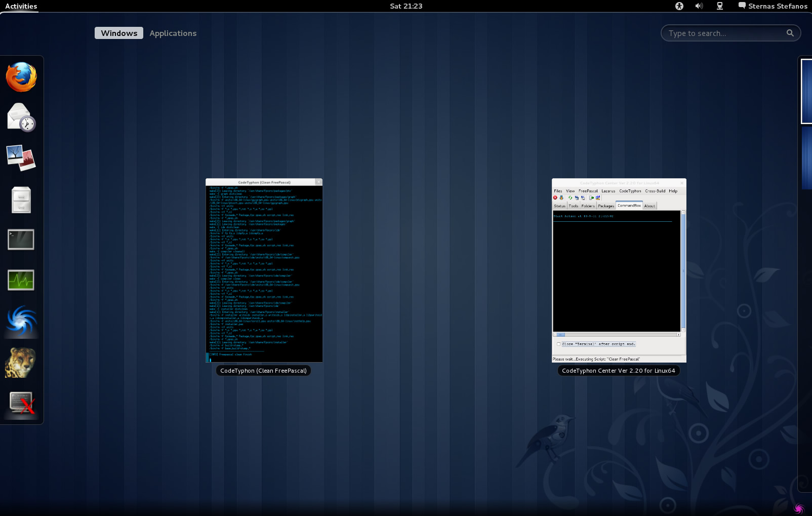Close the CodeTyphon (Clean FreePascal) terminal window
Screen dimensions: 812x516
pos(318,182)
